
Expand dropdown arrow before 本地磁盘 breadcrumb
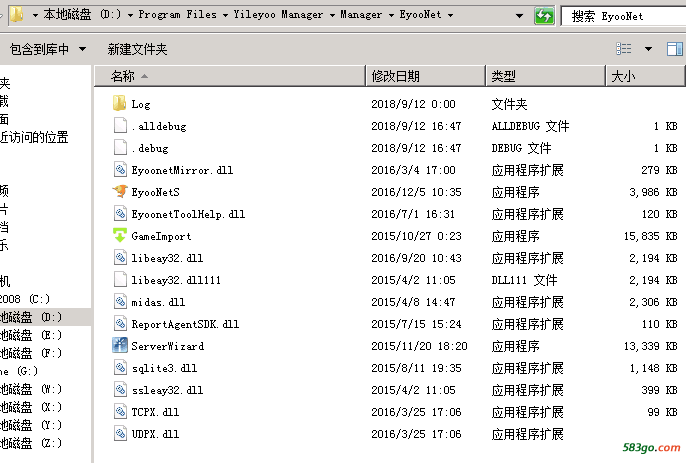coord(35,15)
